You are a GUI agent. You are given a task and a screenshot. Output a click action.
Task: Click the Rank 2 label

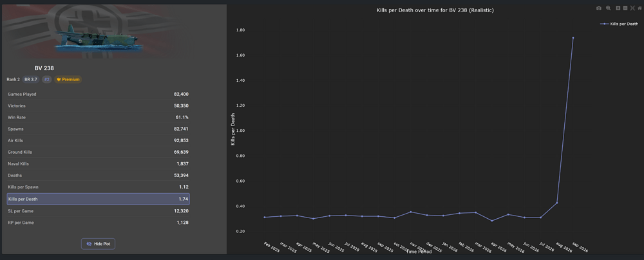coord(13,79)
